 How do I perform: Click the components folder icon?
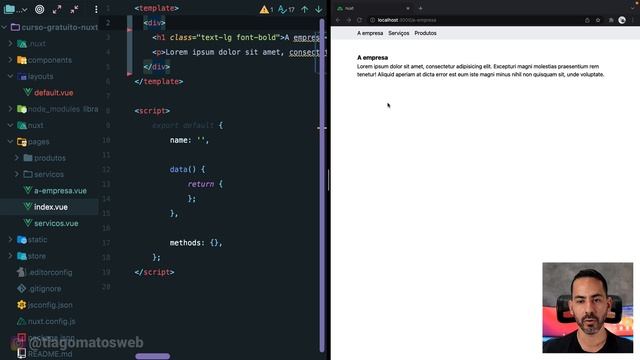(22, 60)
